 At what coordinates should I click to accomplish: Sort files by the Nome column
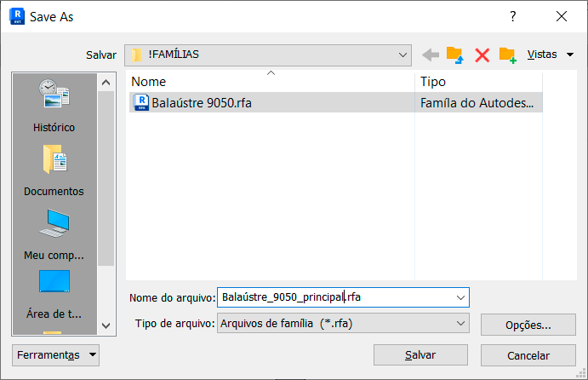point(271,82)
